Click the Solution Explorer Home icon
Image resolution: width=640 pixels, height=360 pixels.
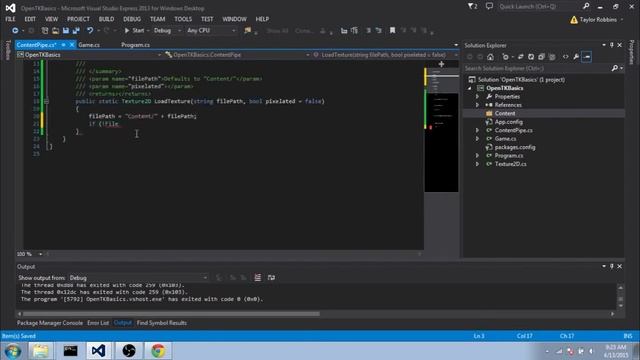pyautogui.click(x=491, y=57)
